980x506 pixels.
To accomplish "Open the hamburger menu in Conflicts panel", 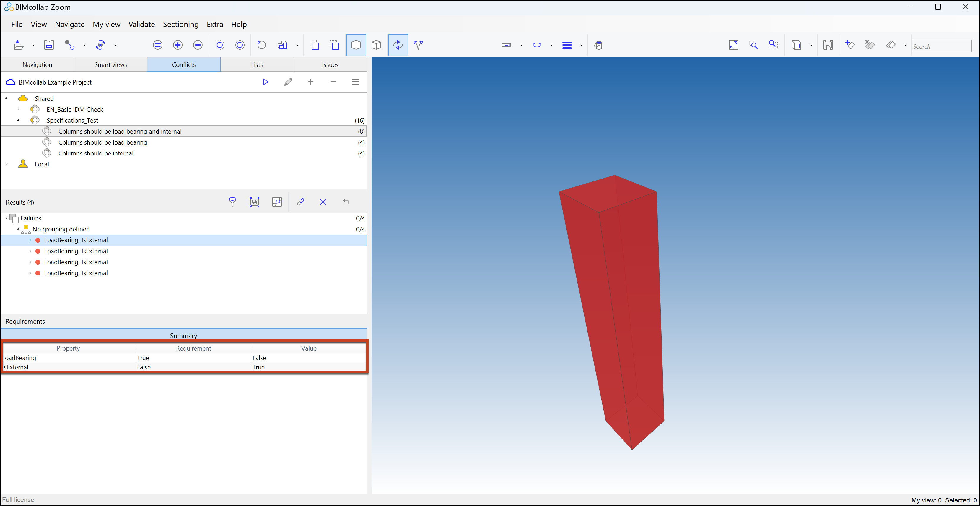I will pos(356,82).
